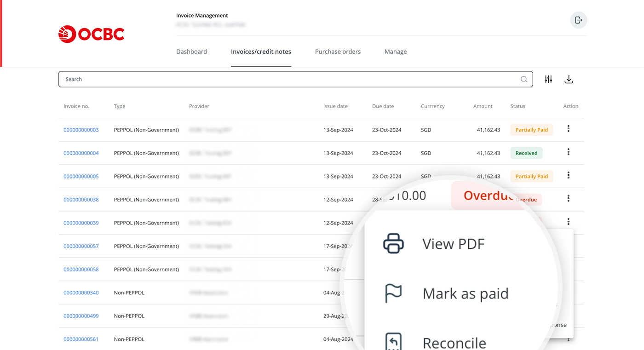The image size is (644, 350).
Task: Click the OCBC logo
Action: click(x=92, y=34)
